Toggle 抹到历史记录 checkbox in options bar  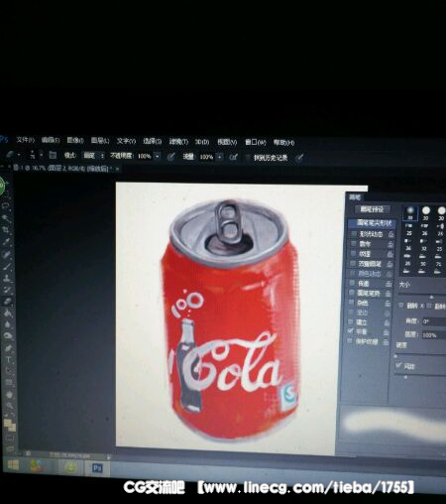pyautogui.click(x=248, y=158)
